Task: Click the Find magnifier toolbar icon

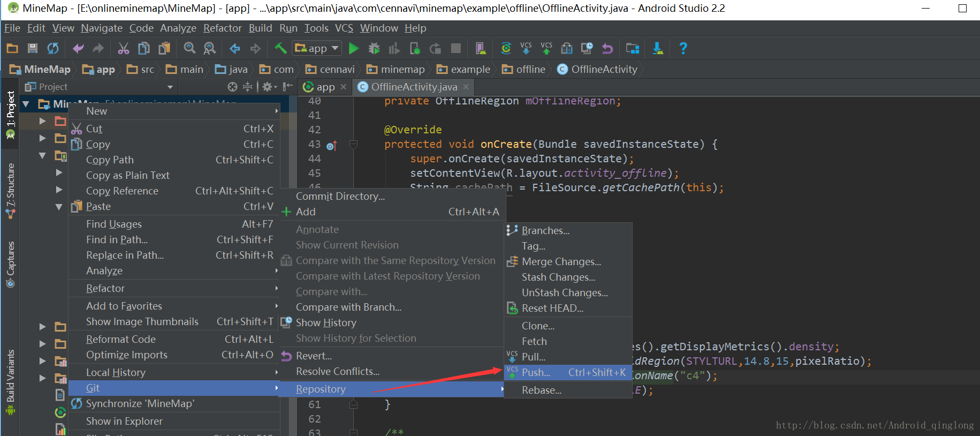Action: coord(189,49)
